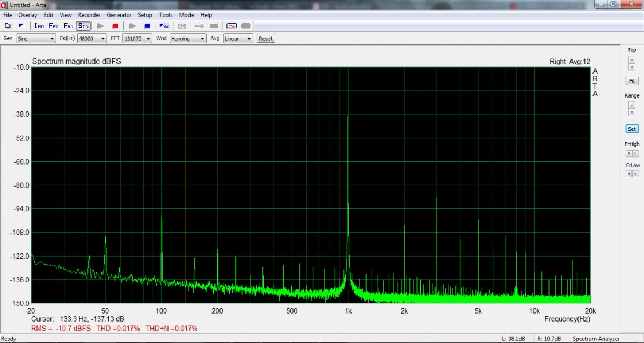Click the greyed hatched pattern toolbar icon
The image size is (644, 343).
pos(182,26)
